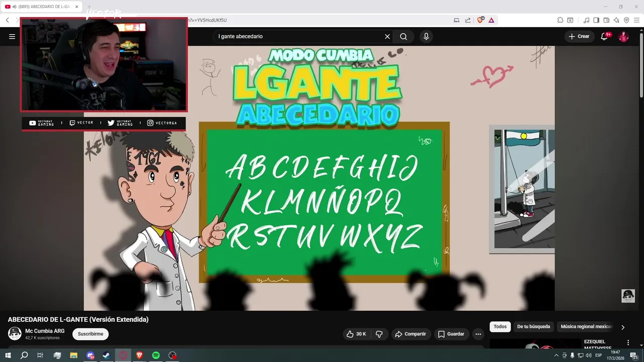The image size is (644, 362).
Task: Open the Windows Start menu
Action: click(x=8, y=355)
